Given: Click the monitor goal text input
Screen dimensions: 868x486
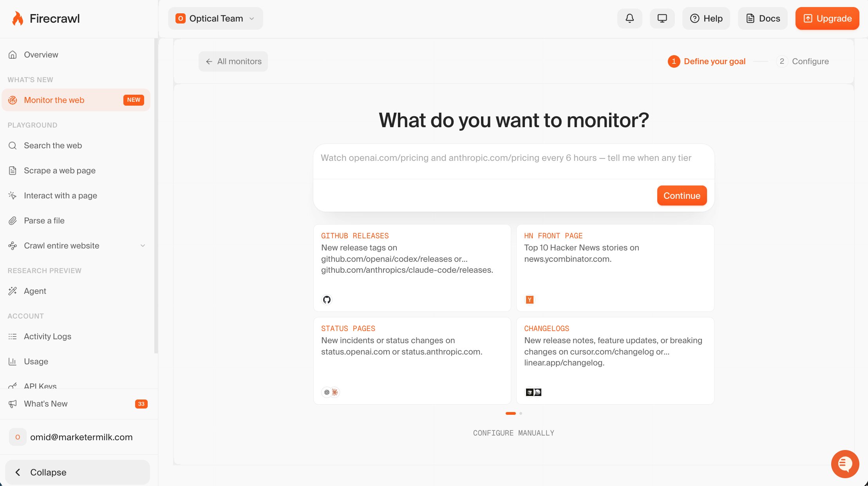Looking at the screenshot, I should (x=514, y=161).
